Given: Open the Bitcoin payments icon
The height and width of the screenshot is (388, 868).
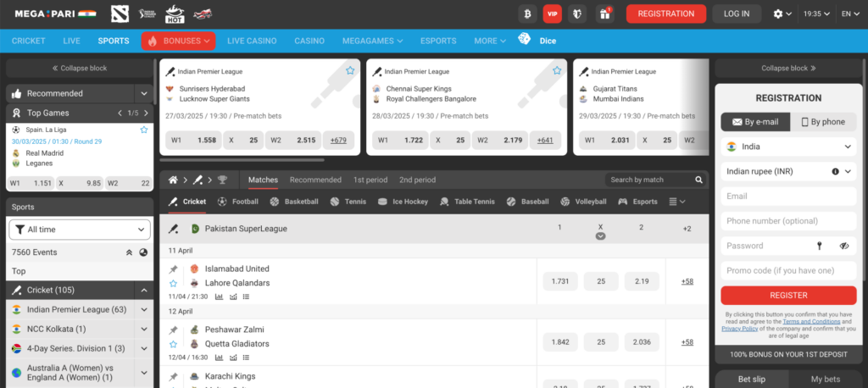Looking at the screenshot, I should tap(528, 14).
